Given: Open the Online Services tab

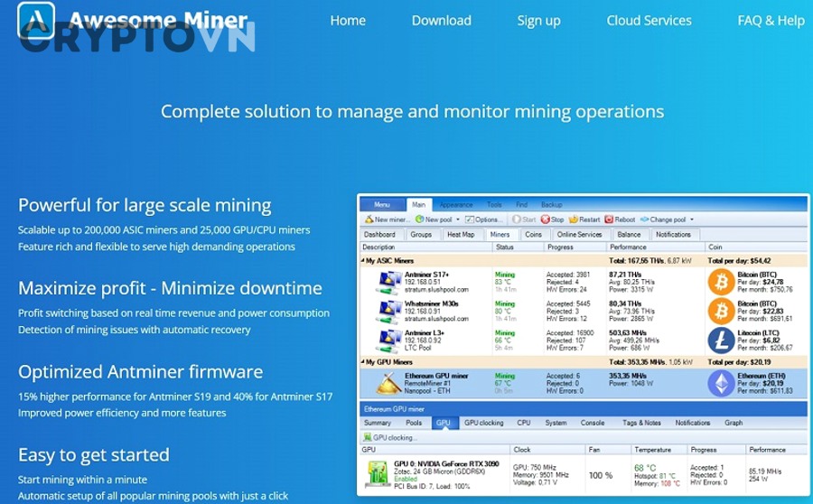Looking at the screenshot, I should 580,234.
